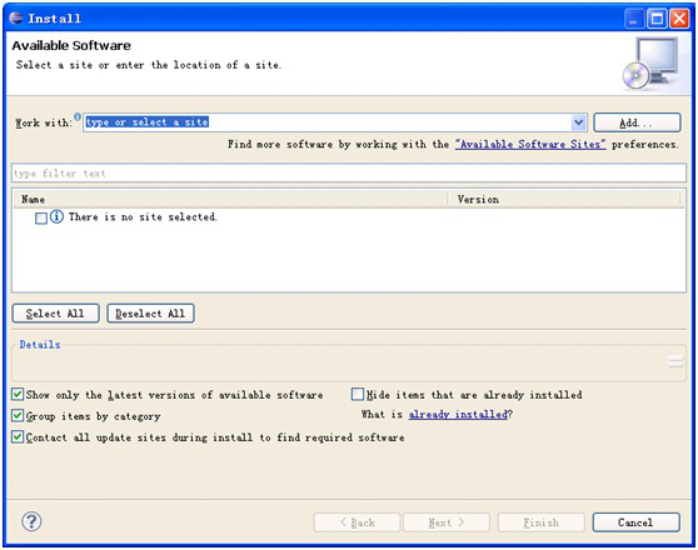Click the info icon beside no site message
Screen dimensions: 698x550
tap(57, 217)
